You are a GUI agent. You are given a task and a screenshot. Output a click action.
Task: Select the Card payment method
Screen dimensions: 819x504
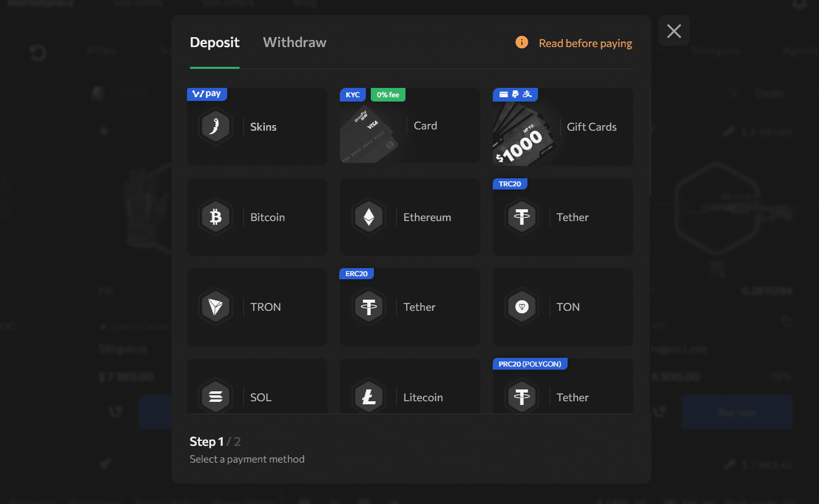click(410, 126)
